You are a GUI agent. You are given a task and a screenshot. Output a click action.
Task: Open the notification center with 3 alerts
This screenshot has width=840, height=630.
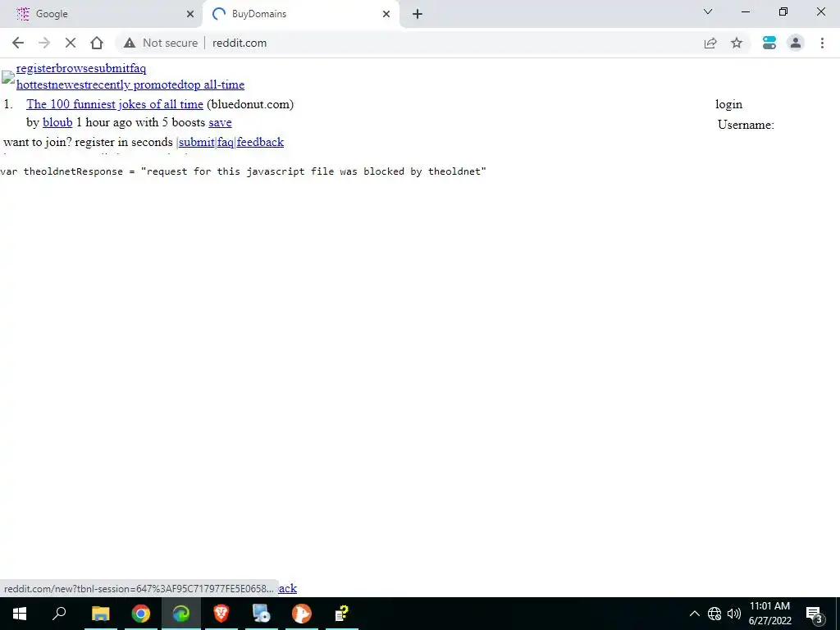pos(814,614)
